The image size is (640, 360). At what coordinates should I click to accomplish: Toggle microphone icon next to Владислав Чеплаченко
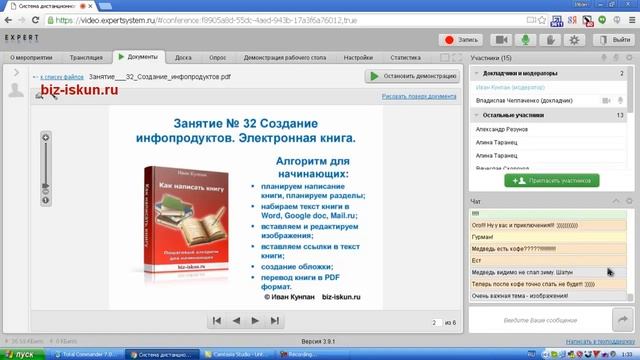620,100
